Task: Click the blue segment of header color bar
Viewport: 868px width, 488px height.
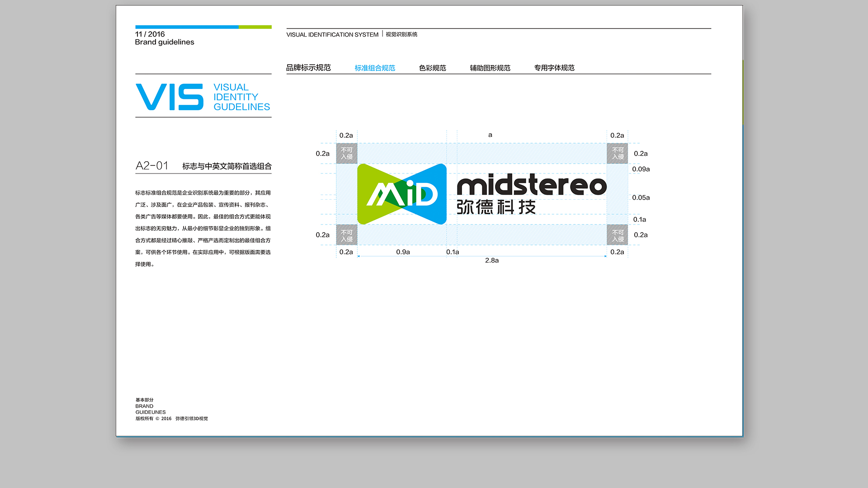Action: [187, 27]
